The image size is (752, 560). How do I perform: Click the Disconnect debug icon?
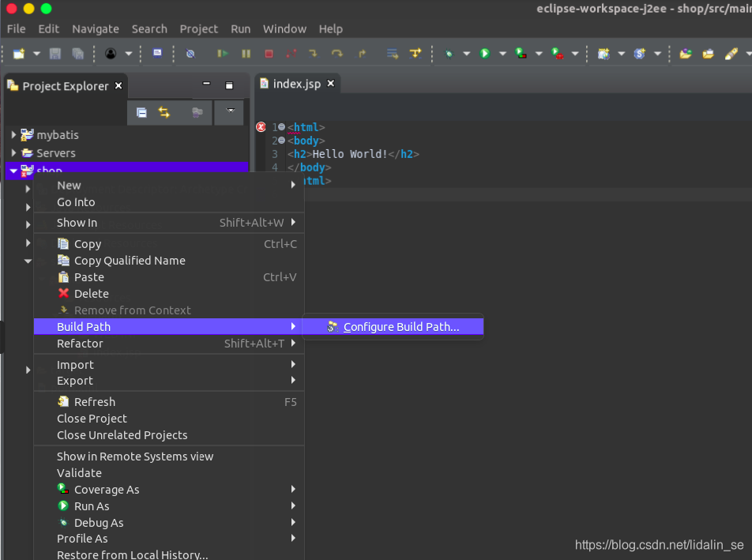coord(291,53)
